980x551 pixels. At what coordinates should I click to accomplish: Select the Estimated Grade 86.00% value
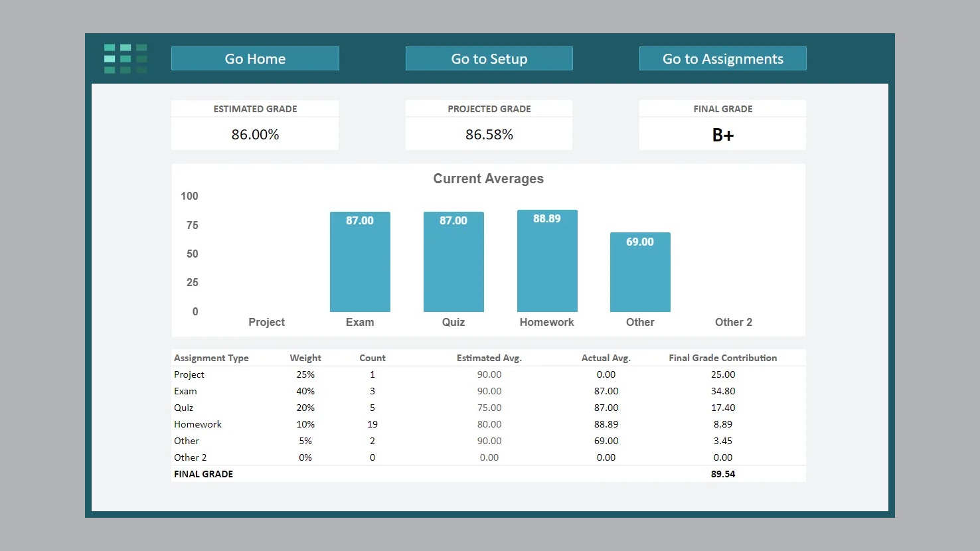point(255,135)
